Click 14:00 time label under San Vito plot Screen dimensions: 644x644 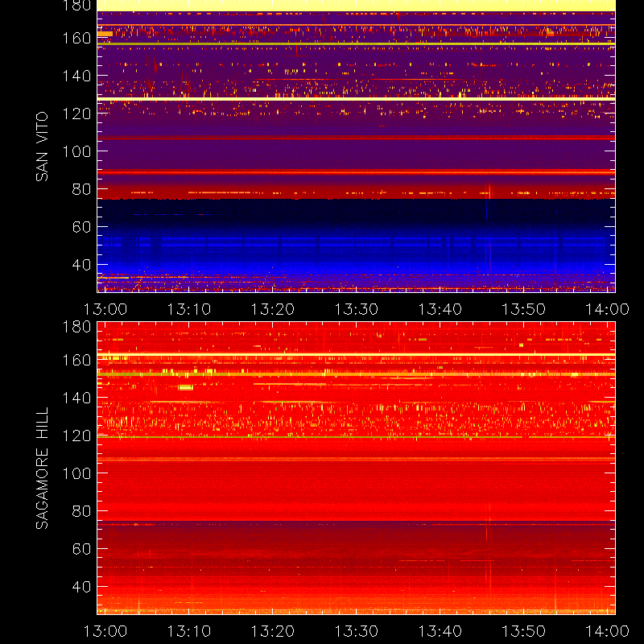(x=607, y=309)
